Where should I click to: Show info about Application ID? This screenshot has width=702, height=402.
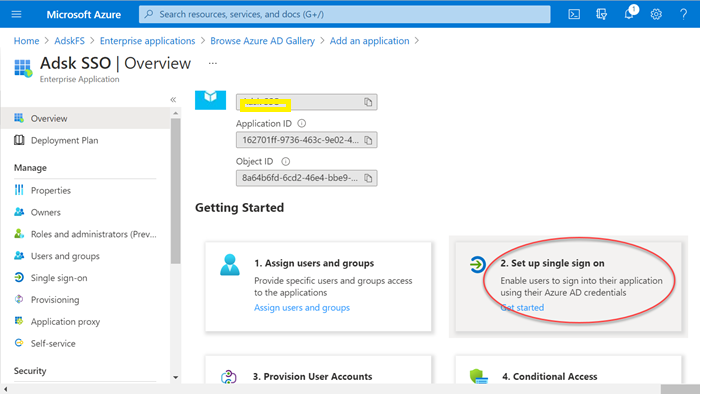pyautogui.click(x=302, y=123)
